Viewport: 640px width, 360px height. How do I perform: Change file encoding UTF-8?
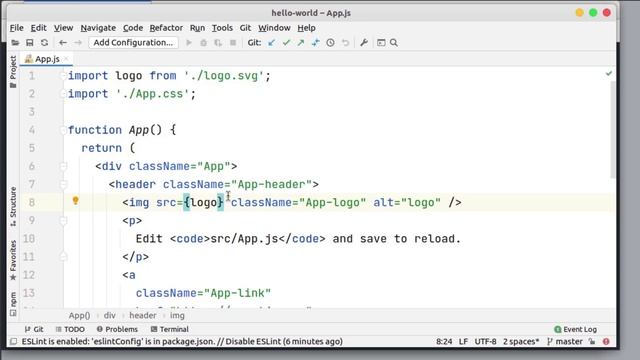(485, 341)
